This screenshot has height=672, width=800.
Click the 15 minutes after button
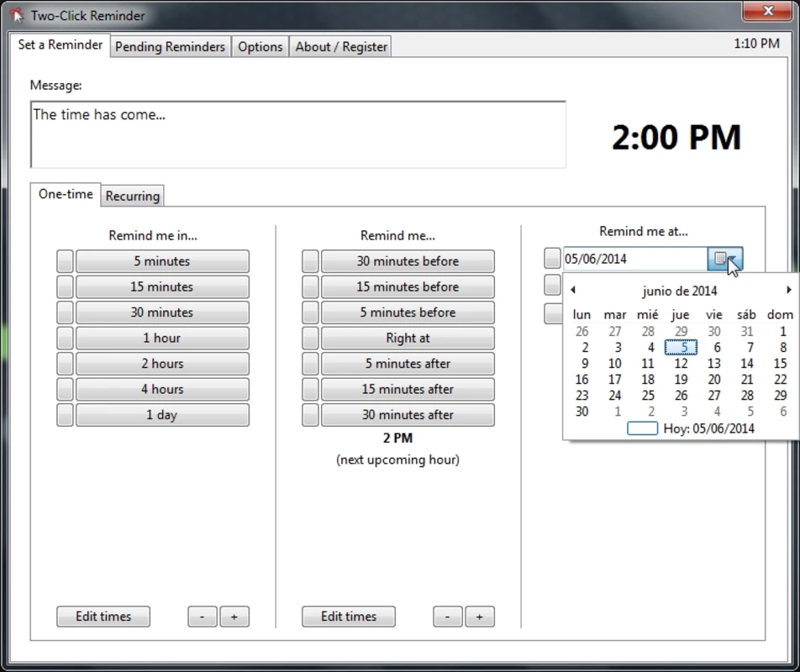click(408, 389)
